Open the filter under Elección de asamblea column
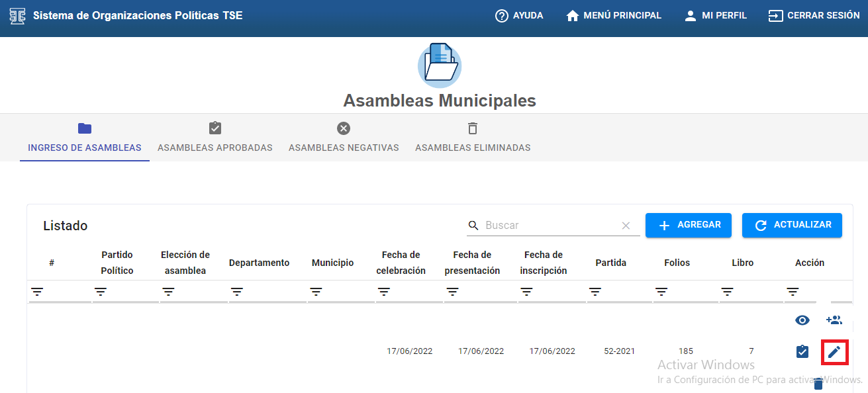 pyautogui.click(x=169, y=292)
